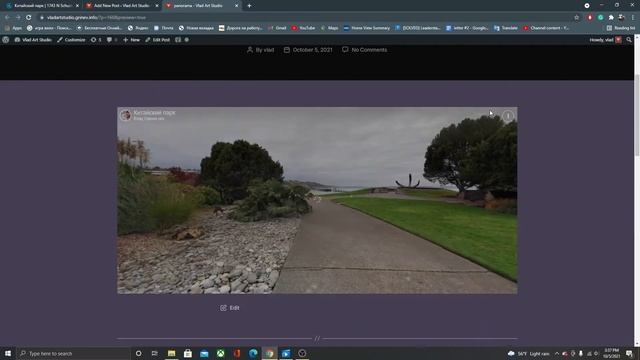
Task: Open the WordPress logo menu in admin bar
Action: 6,40
